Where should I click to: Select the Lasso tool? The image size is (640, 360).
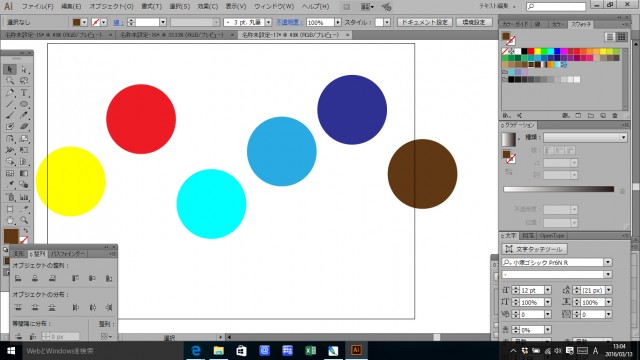[24, 81]
